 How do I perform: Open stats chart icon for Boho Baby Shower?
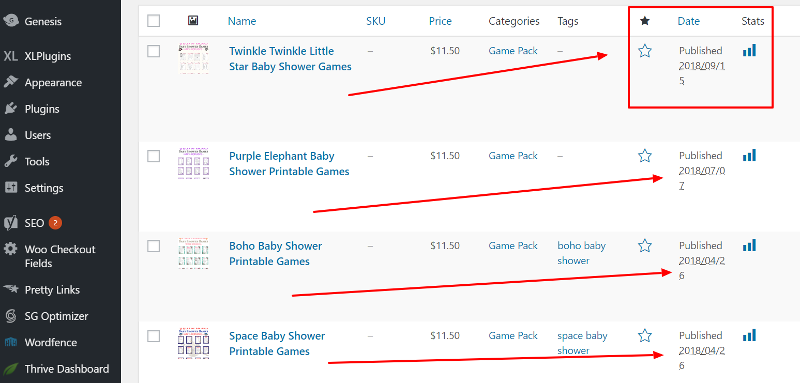[x=749, y=245]
